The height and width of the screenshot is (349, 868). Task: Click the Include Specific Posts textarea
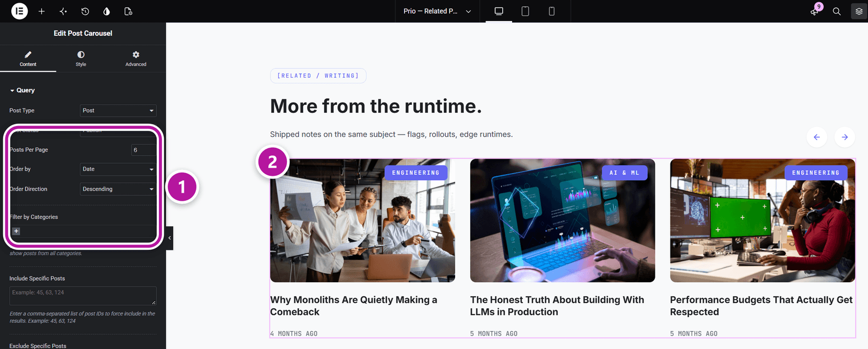pos(83,296)
